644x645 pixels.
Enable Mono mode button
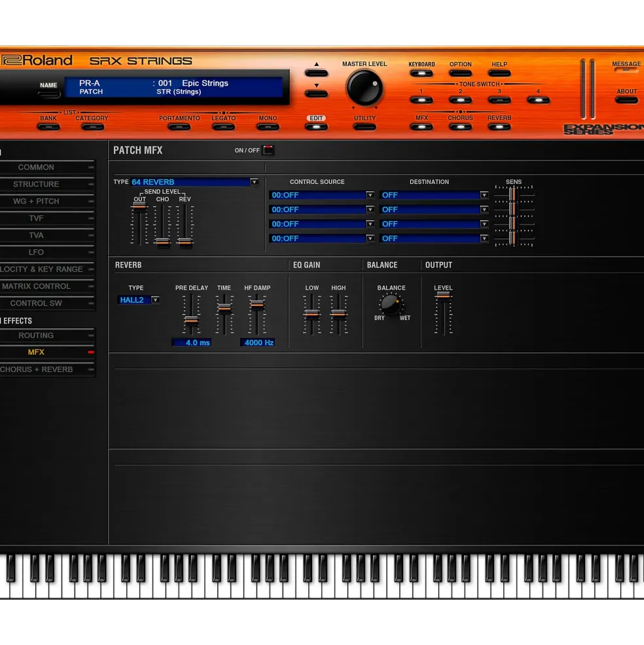(268, 127)
